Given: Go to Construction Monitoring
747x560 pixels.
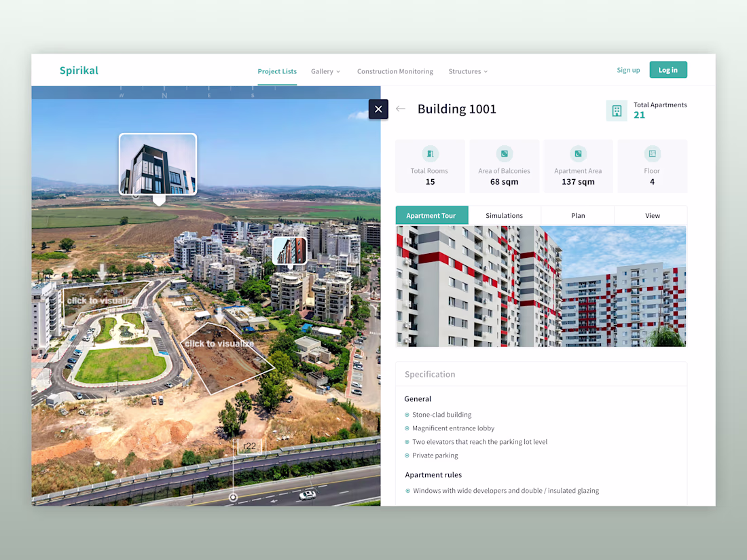Looking at the screenshot, I should 395,71.
